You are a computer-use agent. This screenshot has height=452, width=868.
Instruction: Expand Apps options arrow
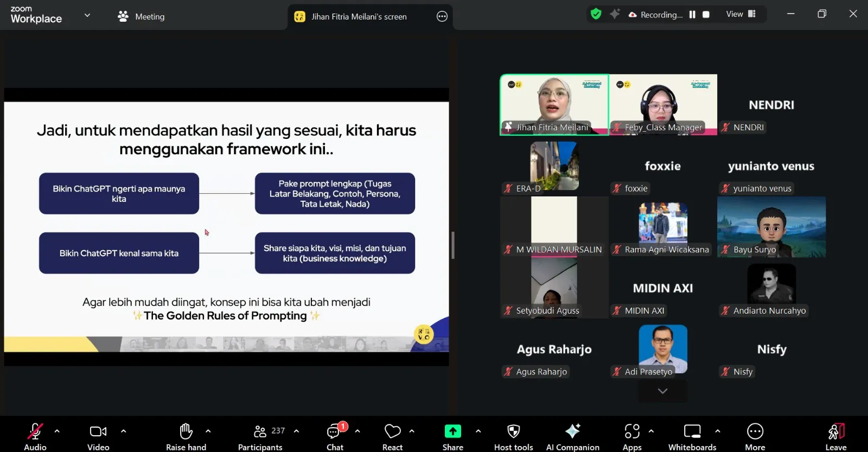click(651, 431)
